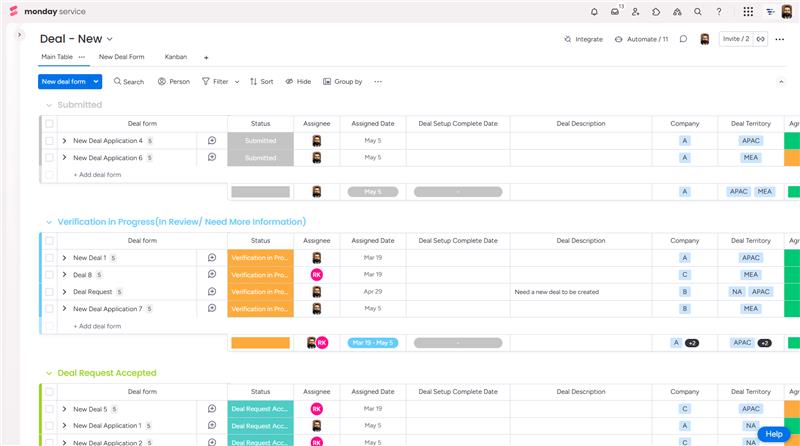This screenshot has width=800, height=446.
Task: Click the invite members icon in top bar
Action: click(635, 12)
